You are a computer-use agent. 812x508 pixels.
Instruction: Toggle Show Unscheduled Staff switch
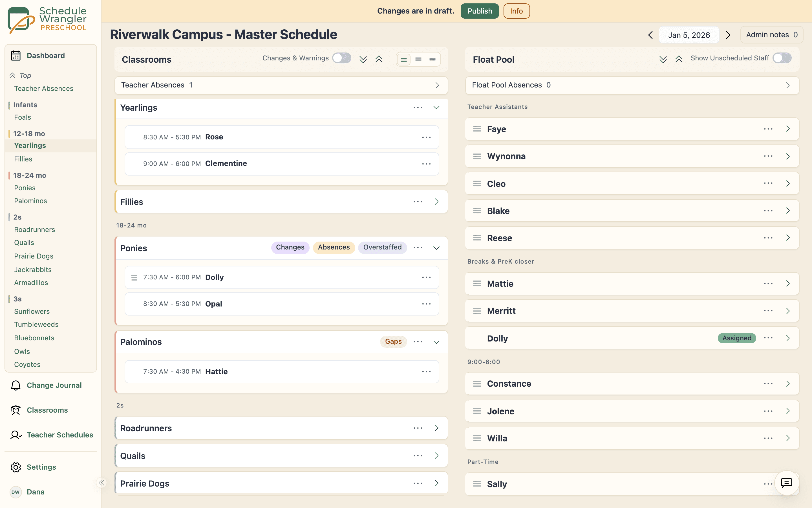click(x=782, y=58)
